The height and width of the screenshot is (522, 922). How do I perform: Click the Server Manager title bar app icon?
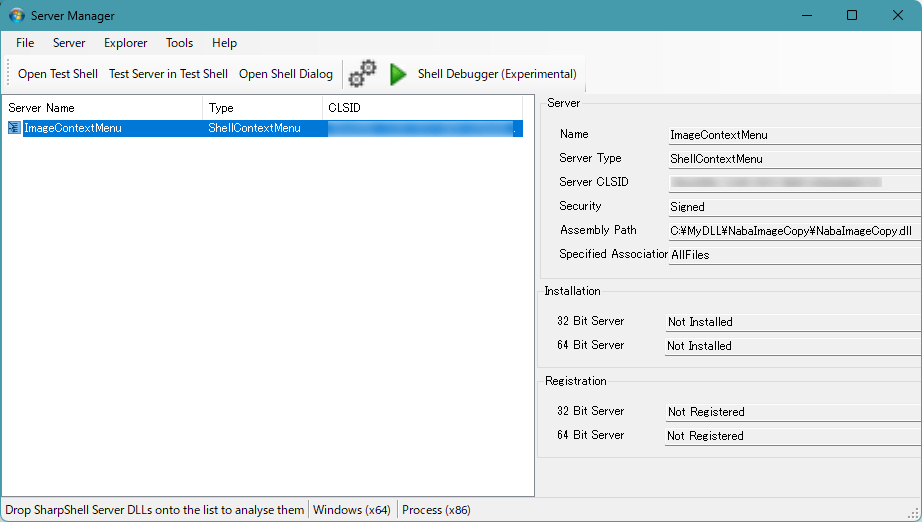click(17, 15)
